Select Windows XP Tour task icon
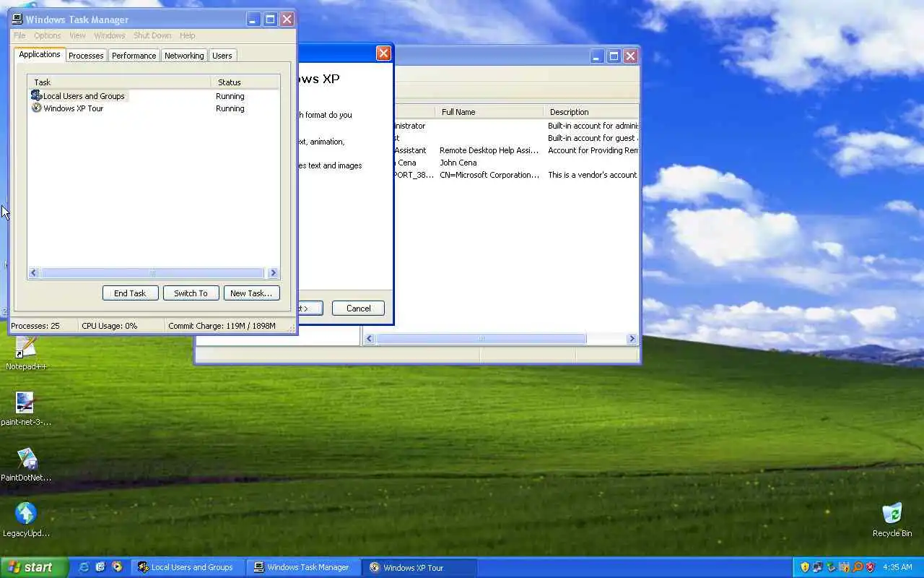Screen dimensions: 924x578 tap(37, 108)
